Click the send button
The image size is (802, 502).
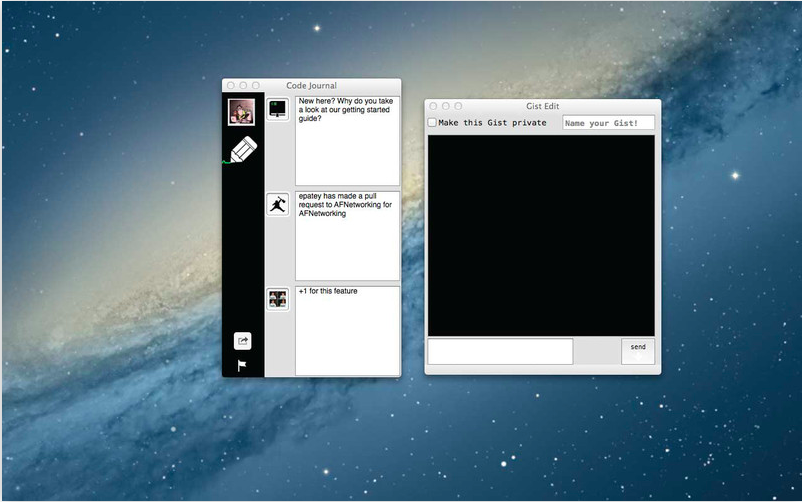(638, 352)
